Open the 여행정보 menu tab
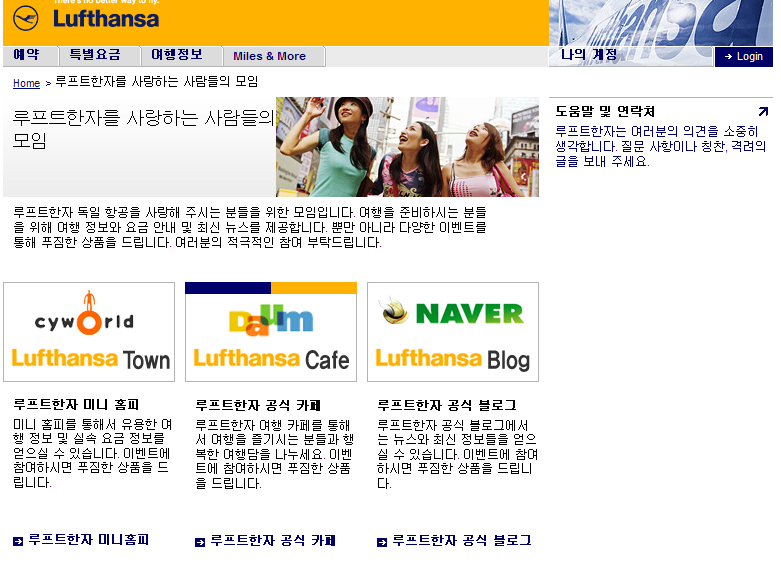This screenshot has width=781, height=562. pos(181,56)
